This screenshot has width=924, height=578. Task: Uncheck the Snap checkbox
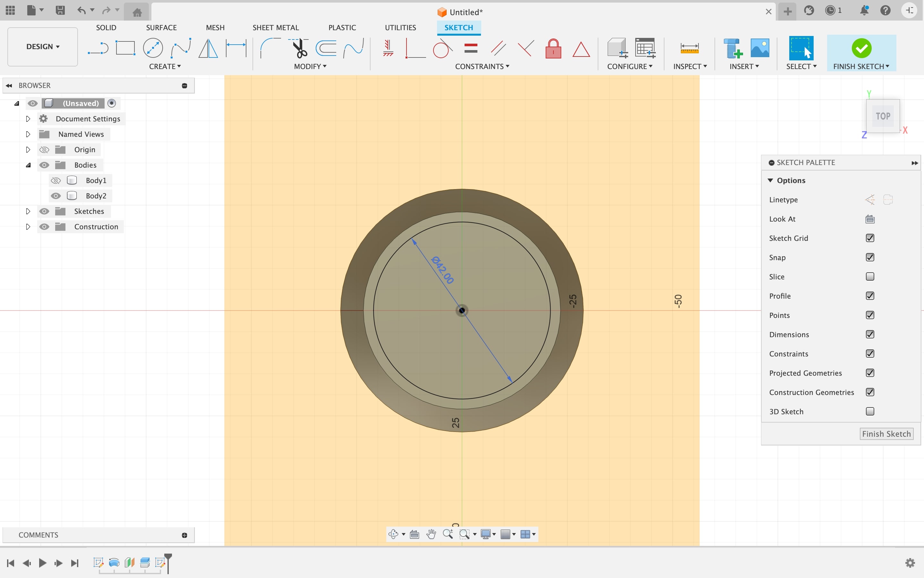click(870, 257)
